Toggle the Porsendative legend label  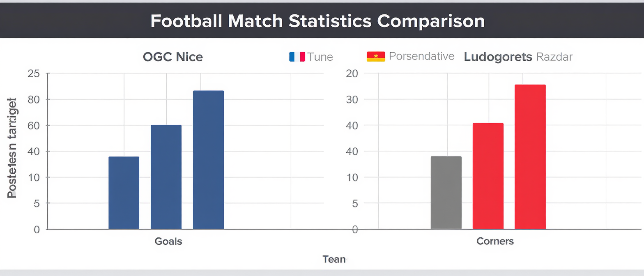click(421, 56)
